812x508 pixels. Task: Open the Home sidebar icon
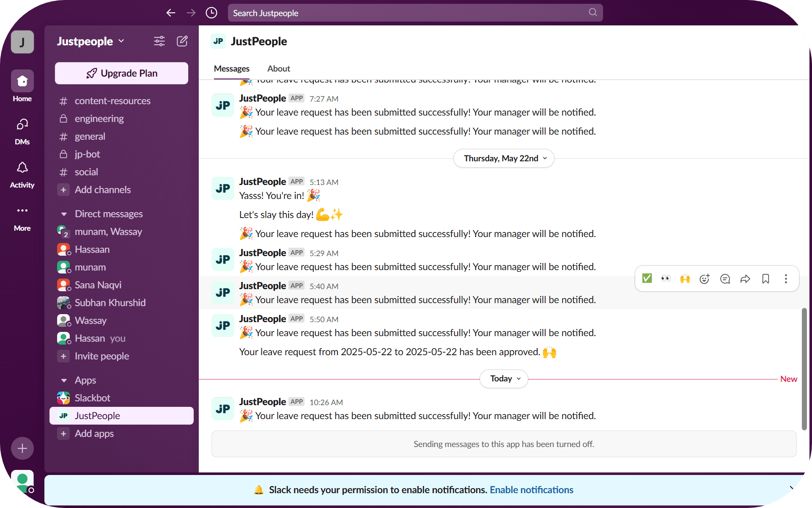[x=22, y=81]
